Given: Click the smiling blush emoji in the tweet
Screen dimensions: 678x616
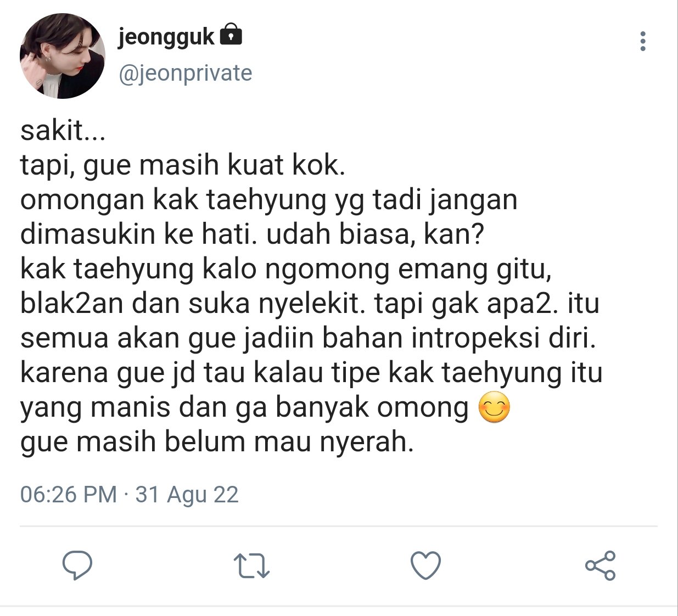Looking at the screenshot, I should point(494,407).
